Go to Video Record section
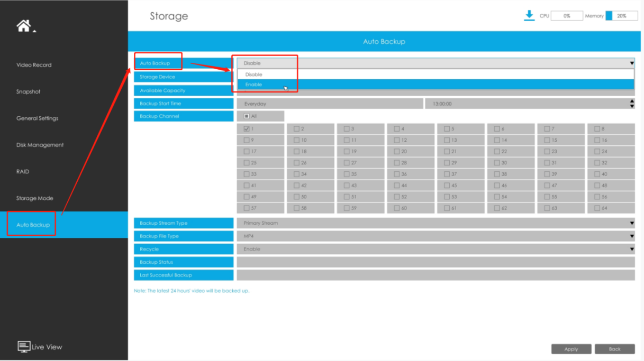The width and height of the screenshot is (644, 361). [x=34, y=65]
